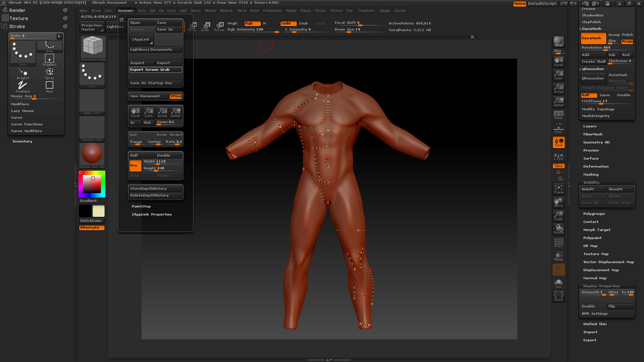Click the Export Screen Grab button
This screenshot has width=644, height=362.
(155, 69)
